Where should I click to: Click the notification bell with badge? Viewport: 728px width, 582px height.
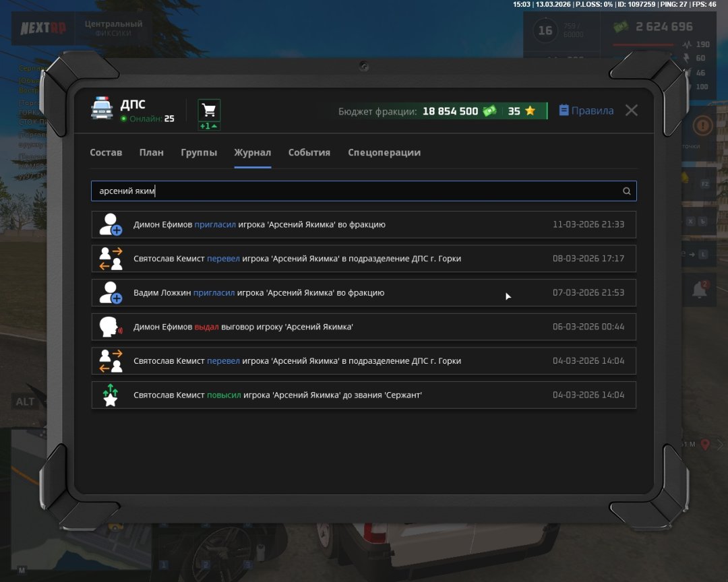700,290
